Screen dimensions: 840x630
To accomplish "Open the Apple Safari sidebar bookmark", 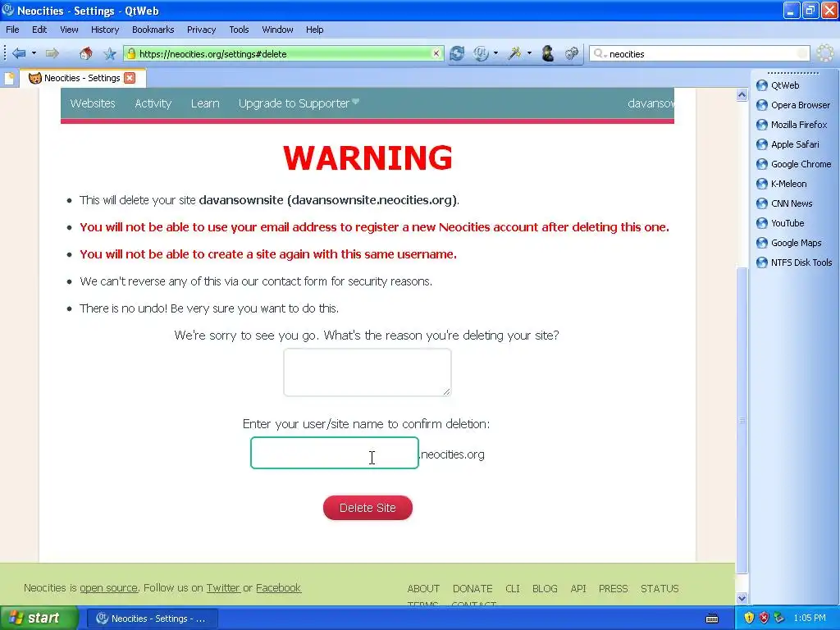I will point(787,144).
